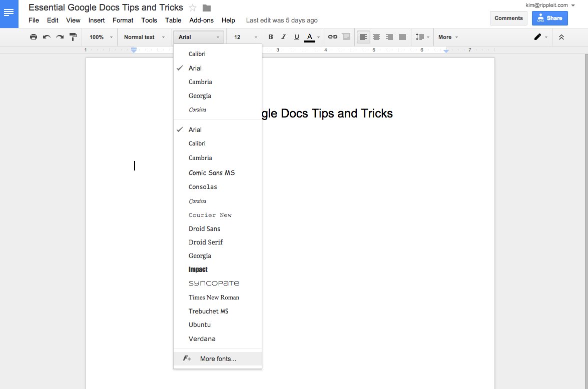
Task: Click the blue Share button
Action: click(550, 18)
